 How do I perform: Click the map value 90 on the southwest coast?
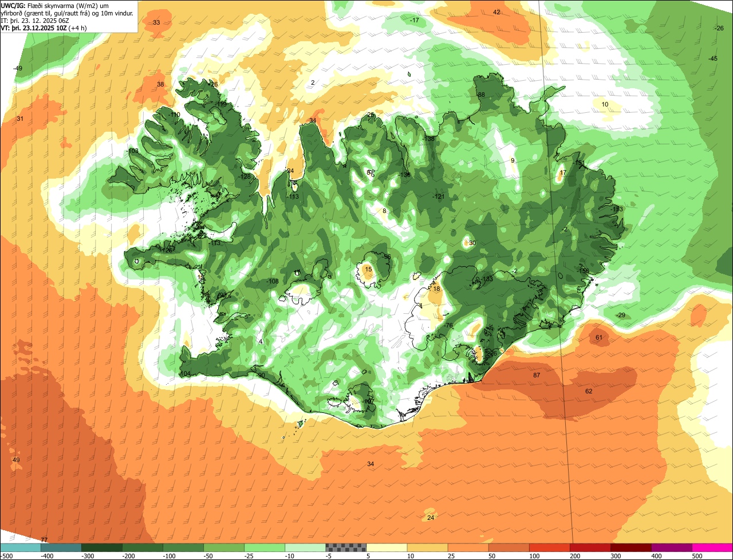click(x=261, y=375)
